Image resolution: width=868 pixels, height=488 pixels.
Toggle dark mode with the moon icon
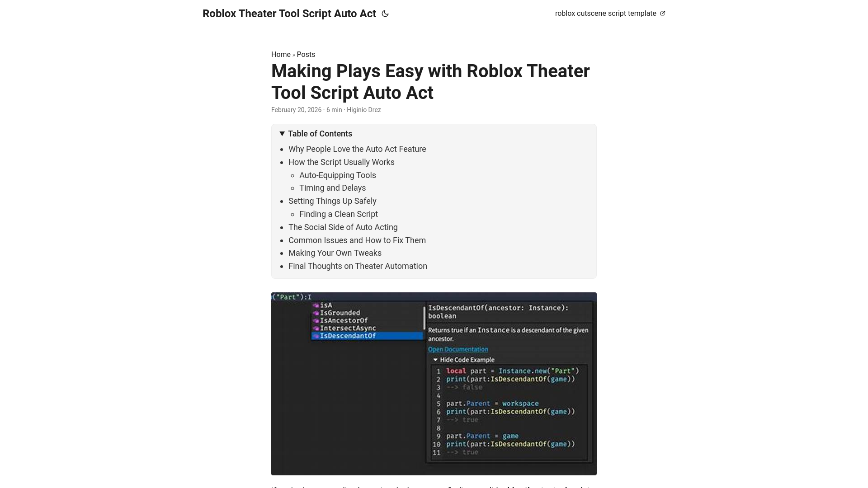click(x=385, y=14)
